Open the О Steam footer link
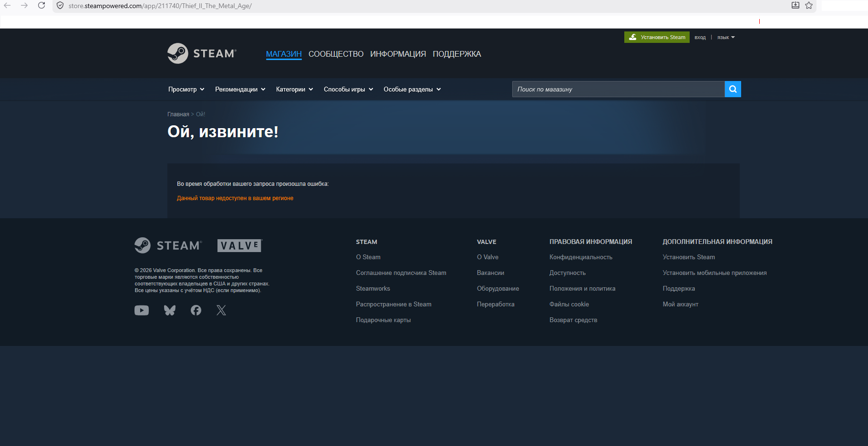The width and height of the screenshot is (868, 446). (368, 257)
